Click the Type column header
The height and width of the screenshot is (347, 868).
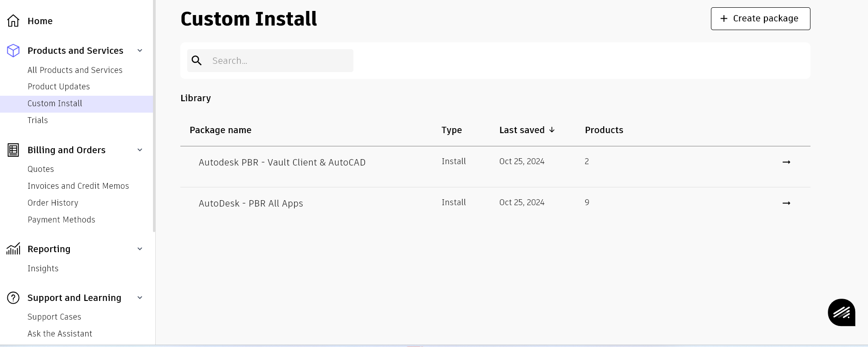(x=452, y=130)
